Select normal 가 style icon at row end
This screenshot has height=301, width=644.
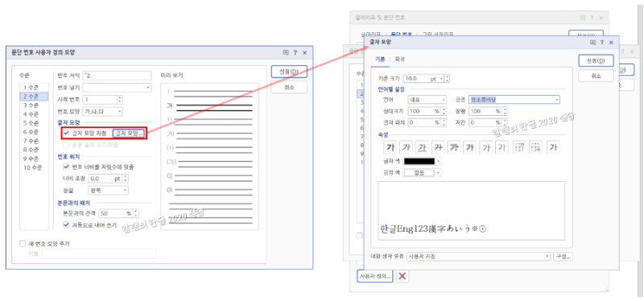(x=554, y=147)
